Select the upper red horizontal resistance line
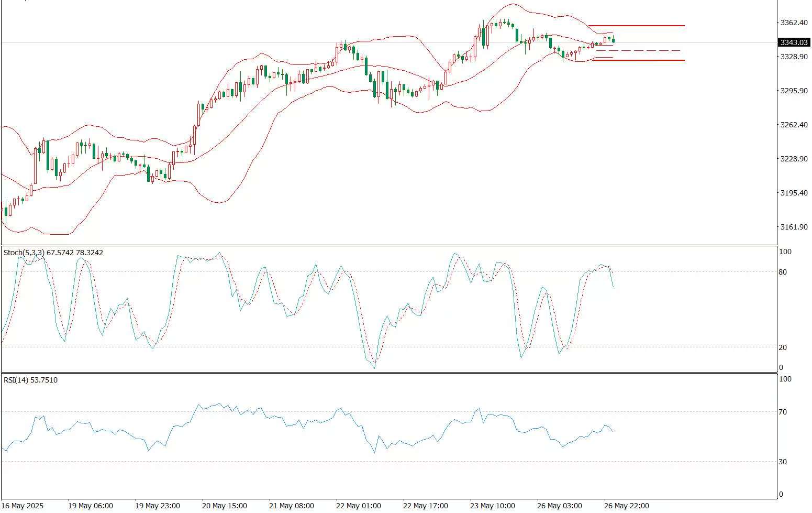The height and width of the screenshot is (513, 812). pos(636,26)
